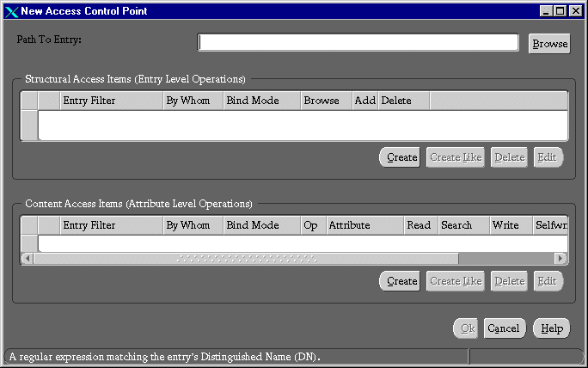Click Bind Mode header in Structural Access table
Viewport: 588px width, 368px height.
tap(261, 101)
